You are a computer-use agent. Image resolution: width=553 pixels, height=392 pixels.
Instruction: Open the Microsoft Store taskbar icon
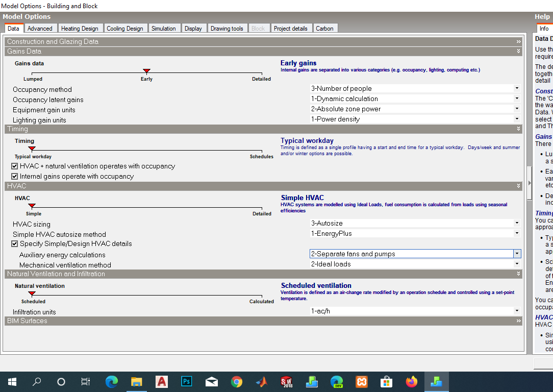pos(387,382)
